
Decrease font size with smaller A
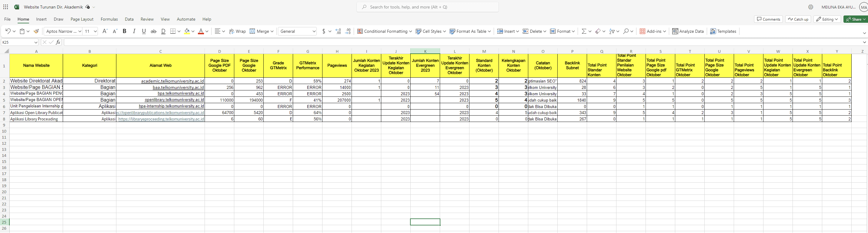(115, 31)
